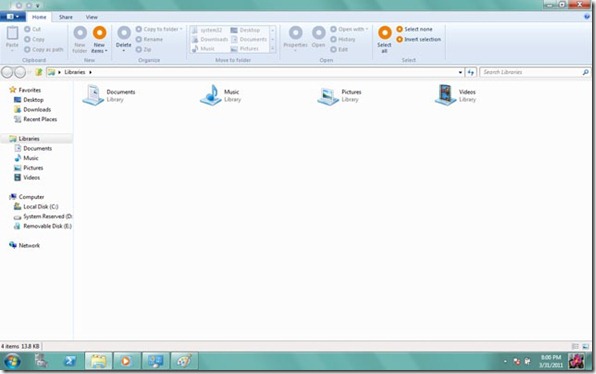The width and height of the screenshot is (596, 374).
Task: Click Select none in the Select group
Action: pyautogui.click(x=414, y=29)
